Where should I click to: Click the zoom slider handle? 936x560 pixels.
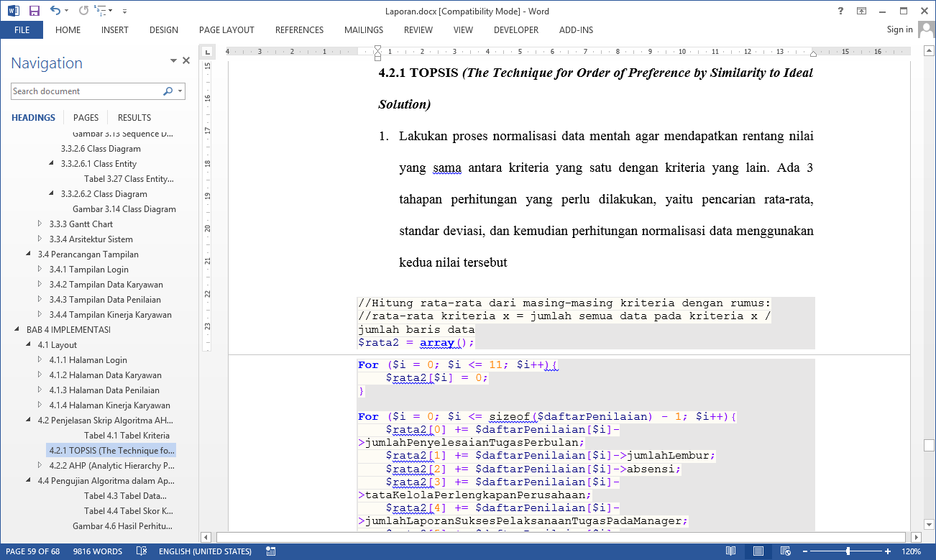point(848,551)
